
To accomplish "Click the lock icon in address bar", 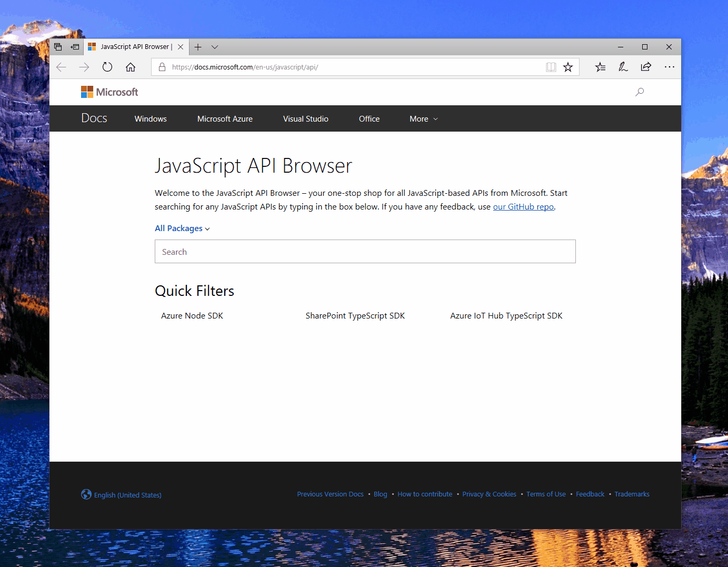I will (162, 67).
